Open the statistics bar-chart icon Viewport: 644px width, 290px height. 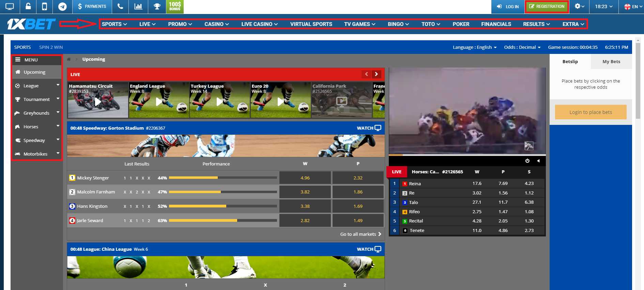138,6
